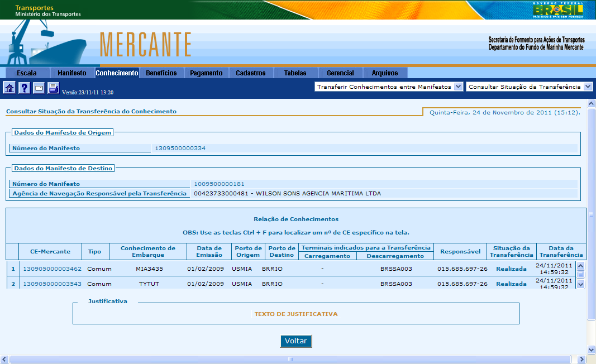
Task: Open CE-Mercante link 130905000003543
Action: point(52,284)
